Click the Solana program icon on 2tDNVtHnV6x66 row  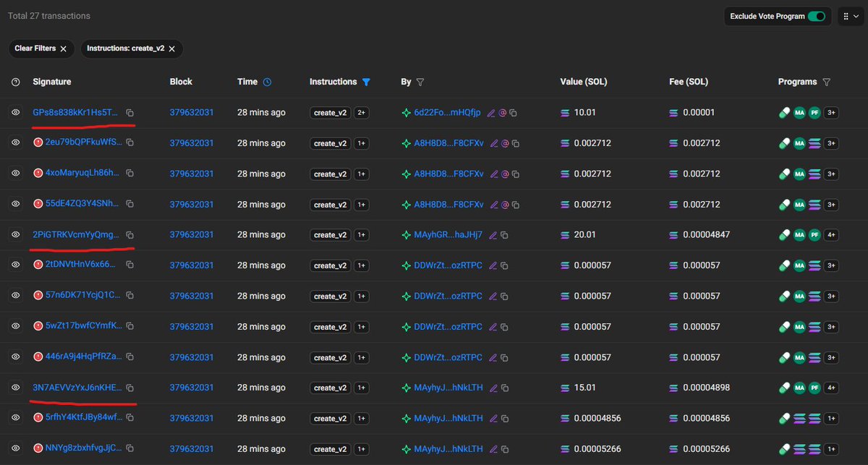click(x=815, y=265)
